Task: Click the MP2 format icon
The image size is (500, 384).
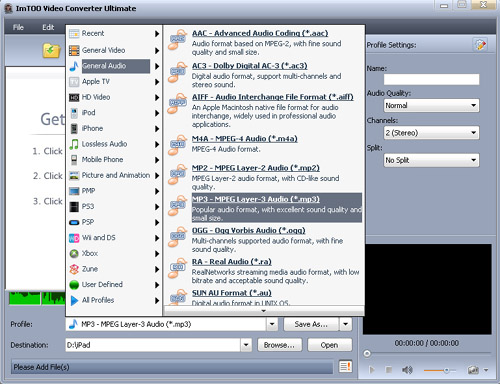Action: (177, 174)
